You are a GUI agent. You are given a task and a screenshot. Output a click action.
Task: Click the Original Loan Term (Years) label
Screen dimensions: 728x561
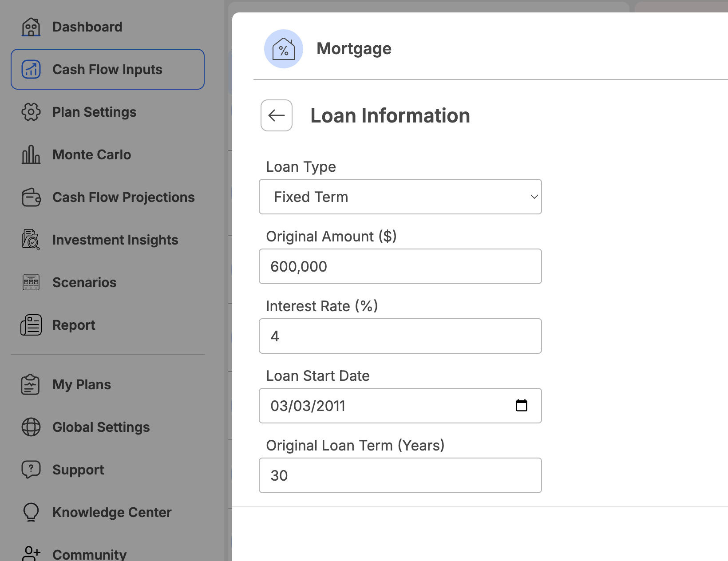355,446
